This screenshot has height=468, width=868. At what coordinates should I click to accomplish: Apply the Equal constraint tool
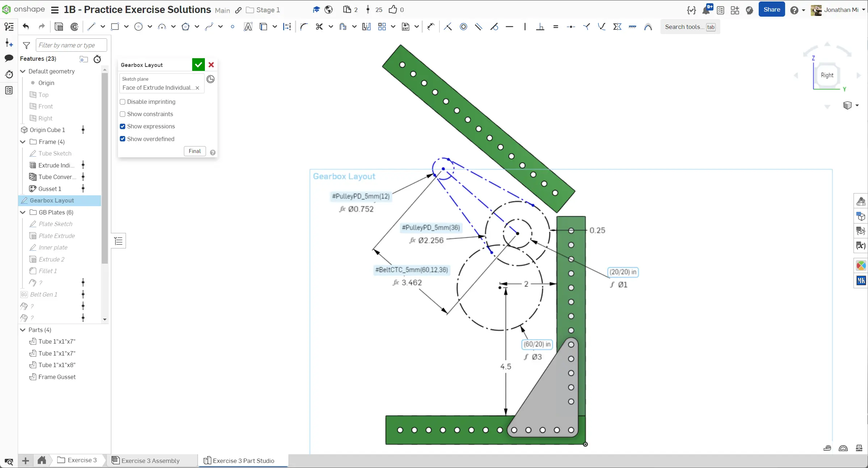coord(556,27)
